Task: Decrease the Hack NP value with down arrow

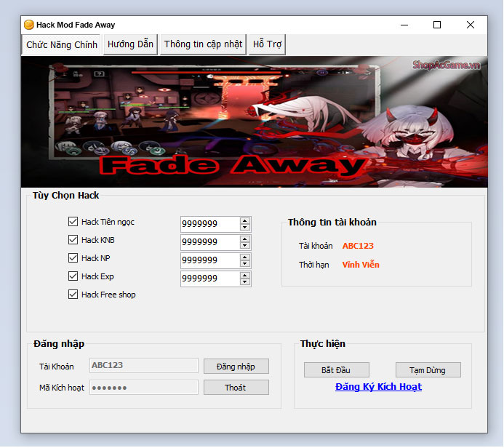Action: (x=245, y=264)
